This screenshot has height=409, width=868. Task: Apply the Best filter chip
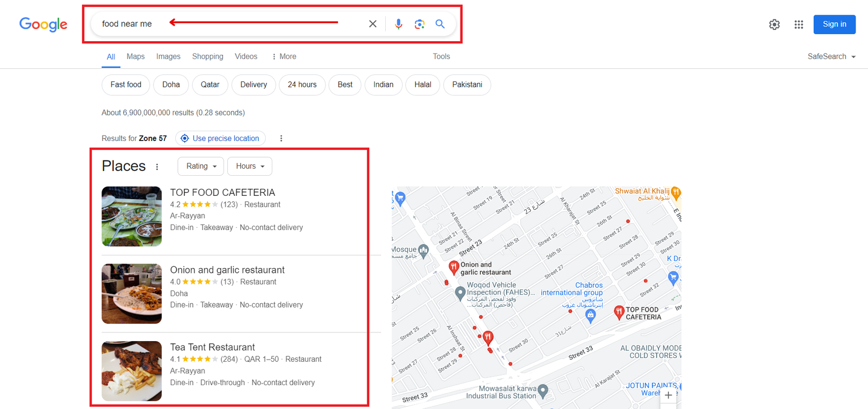(x=345, y=85)
